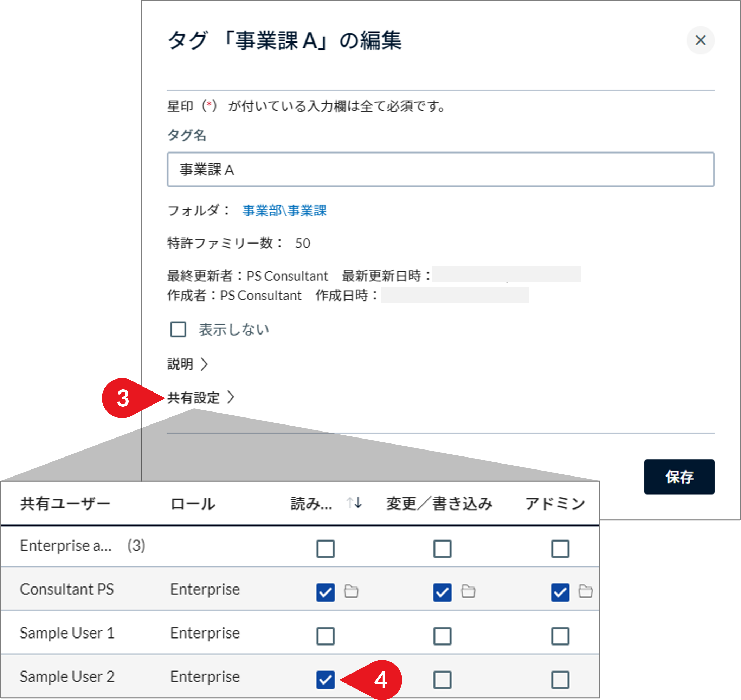Enable アドミン permission for Sample User 2
The width and height of the screenshot is (741, 700).
click(x=560, y=680)
